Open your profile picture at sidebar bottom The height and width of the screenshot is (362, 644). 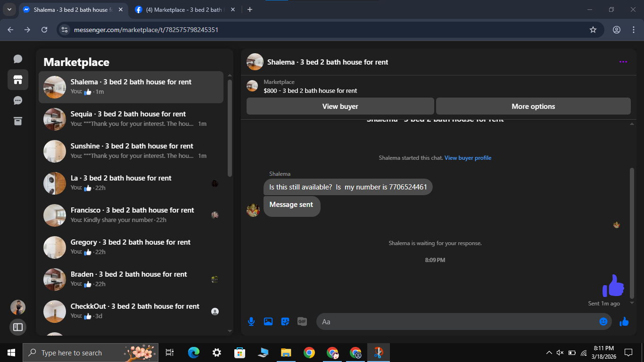click(x=18, y=307)
